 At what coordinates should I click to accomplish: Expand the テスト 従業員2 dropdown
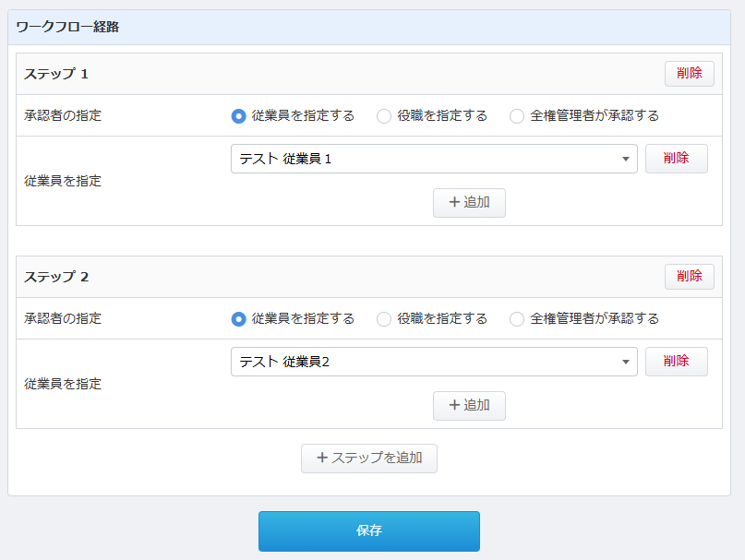pyautogui.click(x=434, y=362)
